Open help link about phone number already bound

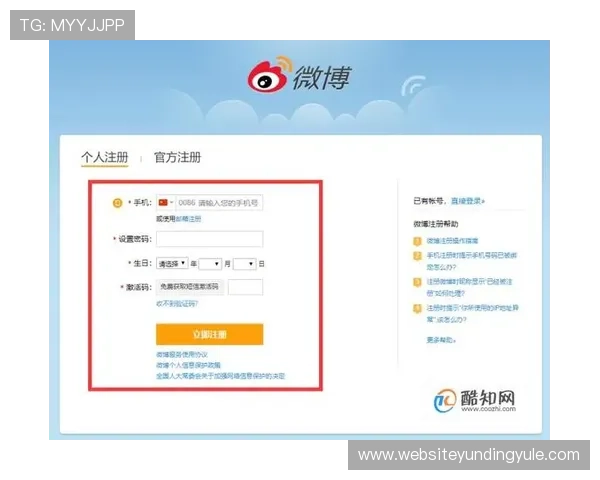471,261
